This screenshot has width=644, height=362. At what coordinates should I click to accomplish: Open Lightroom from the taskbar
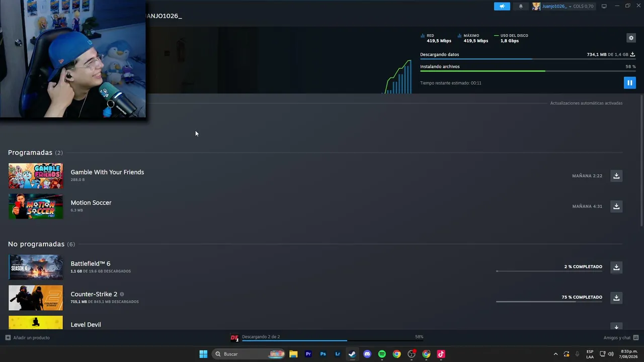coord(338,354)
